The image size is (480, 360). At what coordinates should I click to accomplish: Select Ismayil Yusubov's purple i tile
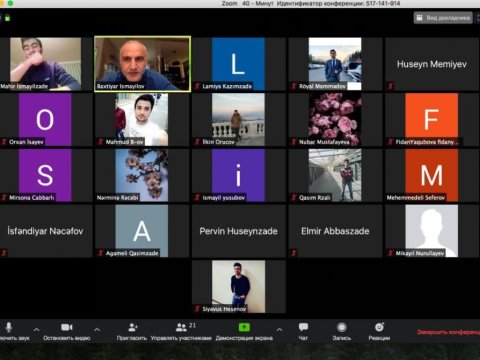pyautogui.click(x=238, y=175)
